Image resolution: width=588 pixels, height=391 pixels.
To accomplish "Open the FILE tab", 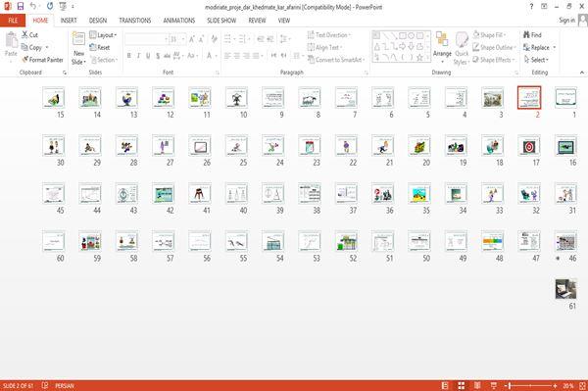I will (x=13, y=21).
